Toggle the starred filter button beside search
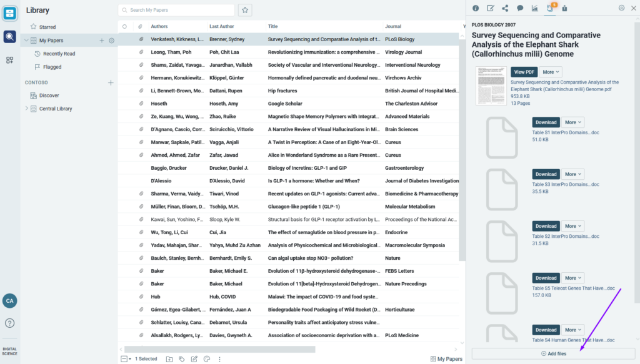Viewport: 640px width, 364px height. [246, 10]
